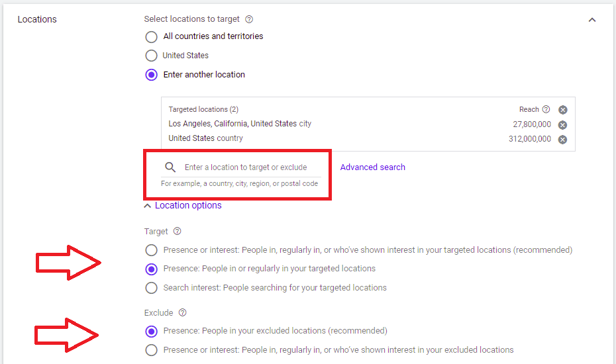The image size is (616, 364).
Task: Open the Advanced search link
Action: pyautogui.click(x=372, y=167)
